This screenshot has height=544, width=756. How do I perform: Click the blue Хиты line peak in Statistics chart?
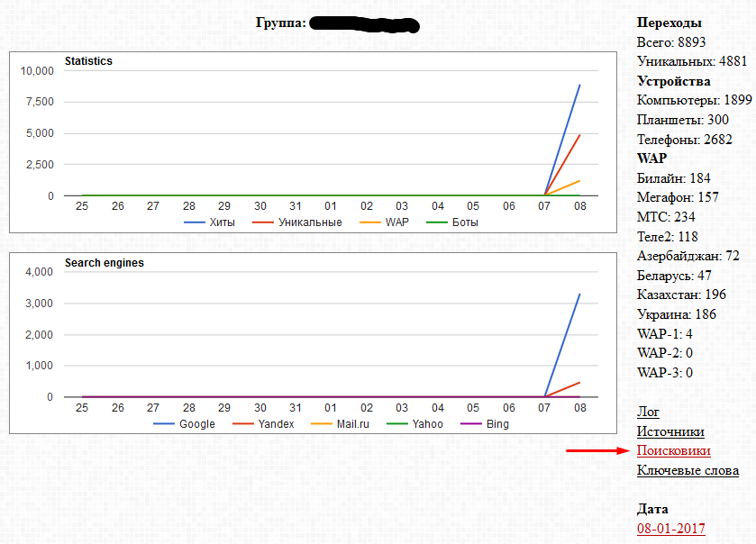pos(579,86)
